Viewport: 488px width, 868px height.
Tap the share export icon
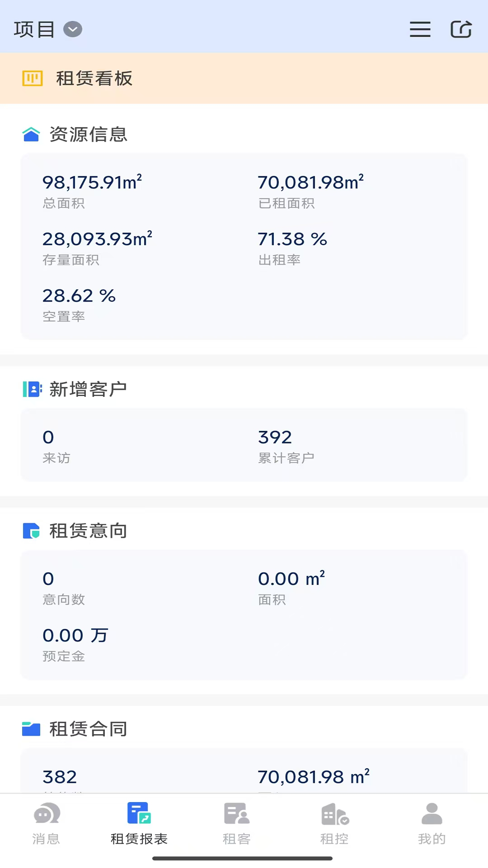461,30
